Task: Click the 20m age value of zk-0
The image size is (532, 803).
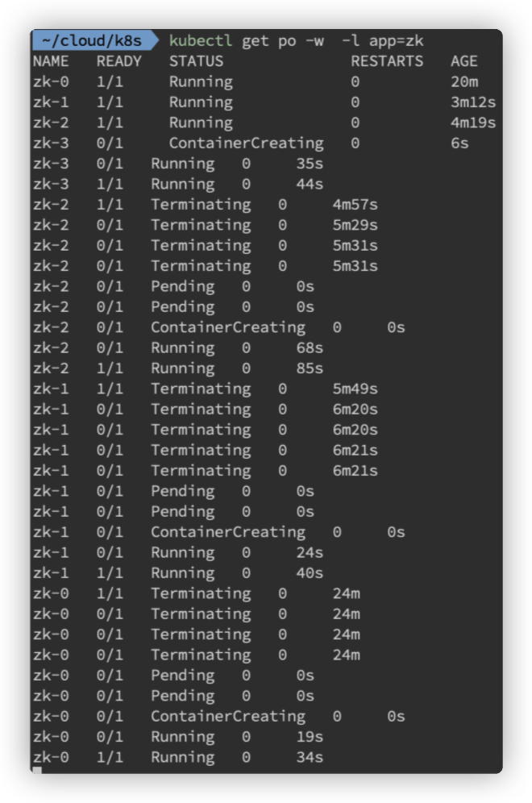Action: point(464,81)
